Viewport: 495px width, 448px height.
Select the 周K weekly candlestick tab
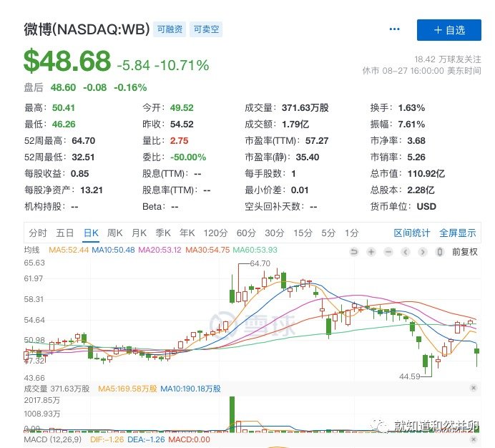click(114, 233)
